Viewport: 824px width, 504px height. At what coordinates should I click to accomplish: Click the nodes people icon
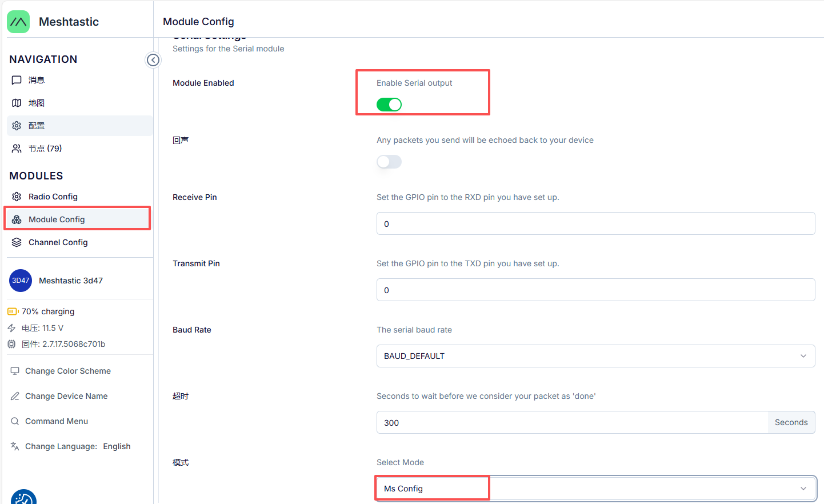(x=17, y=149)
